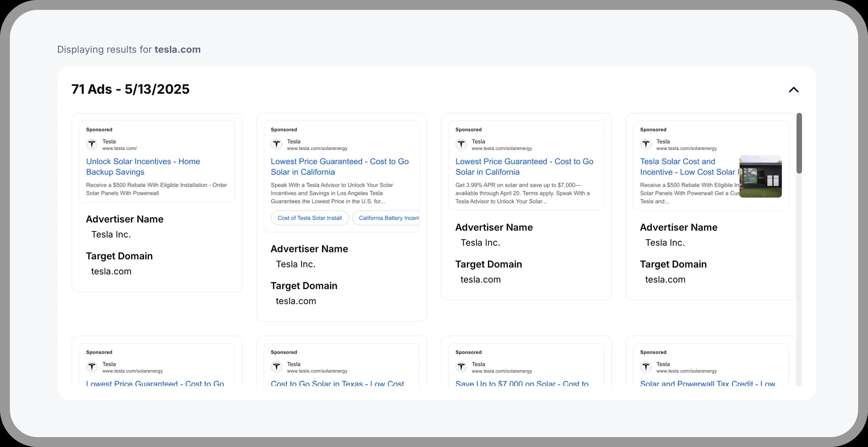Click Tesla logo in bottom-row Lowest Price Guaranteed ad

[92, 367]
